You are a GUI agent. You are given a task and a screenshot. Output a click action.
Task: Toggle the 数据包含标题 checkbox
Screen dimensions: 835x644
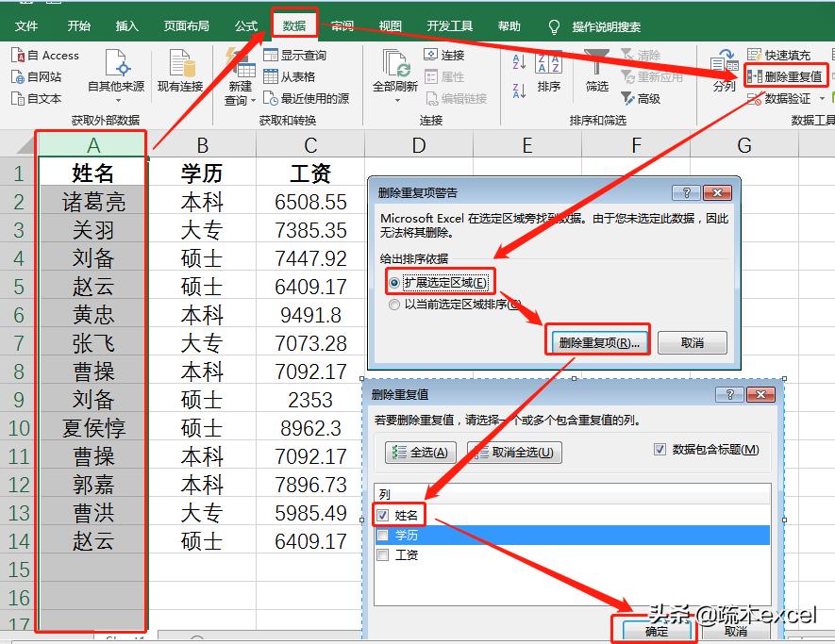(x=658, y=449)
